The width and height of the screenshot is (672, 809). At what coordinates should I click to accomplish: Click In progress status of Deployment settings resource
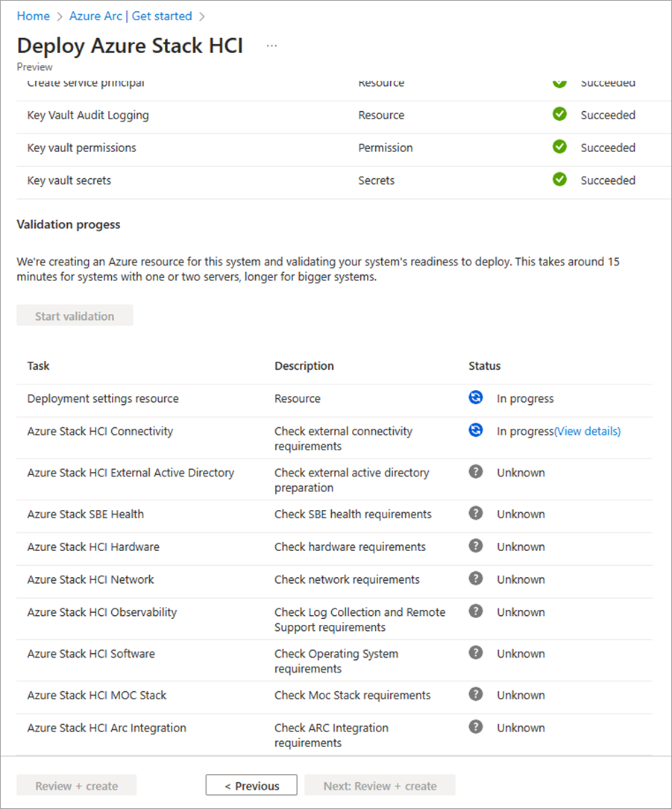click(x=525, y=399)
